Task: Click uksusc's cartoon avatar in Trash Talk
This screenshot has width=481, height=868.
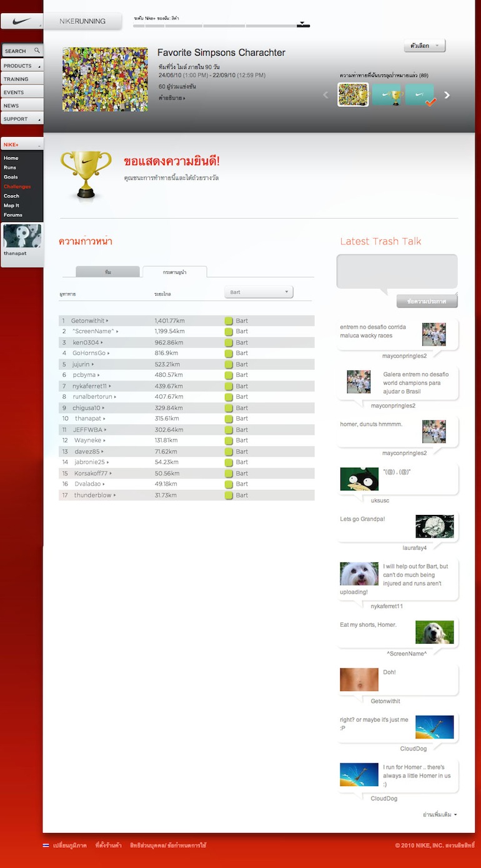Action: (x=359, y=479)
